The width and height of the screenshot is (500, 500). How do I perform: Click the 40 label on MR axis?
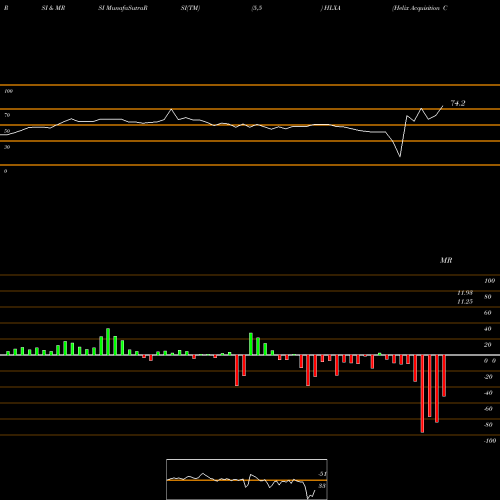tap(487, 329)
